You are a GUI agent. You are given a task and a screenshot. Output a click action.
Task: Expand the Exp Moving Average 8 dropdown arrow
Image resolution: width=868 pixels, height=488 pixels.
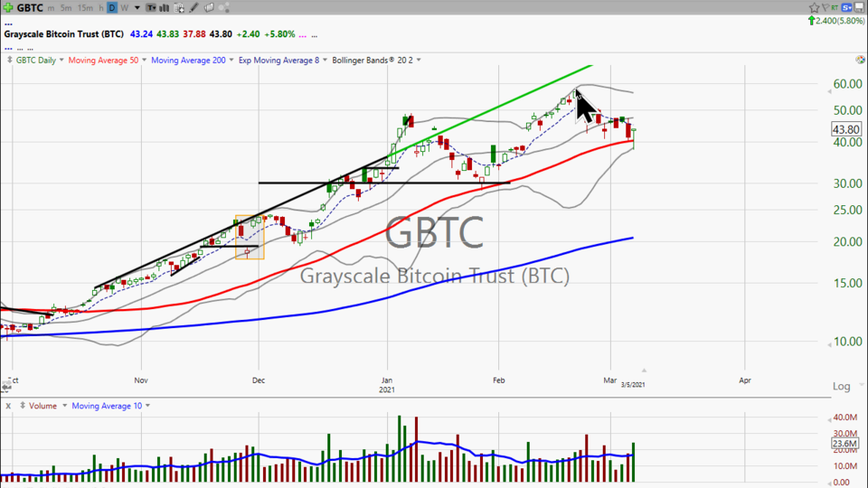[325, 60]
